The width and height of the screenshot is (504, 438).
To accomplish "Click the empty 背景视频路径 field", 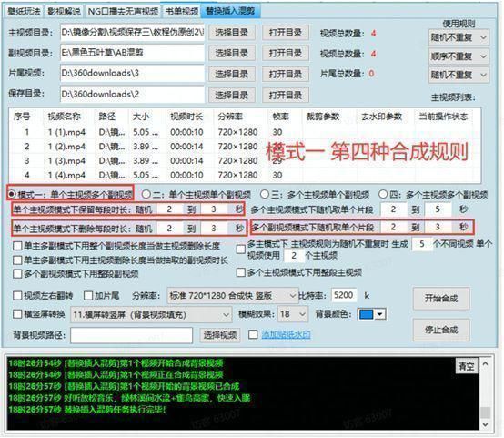I will [132, 336].
